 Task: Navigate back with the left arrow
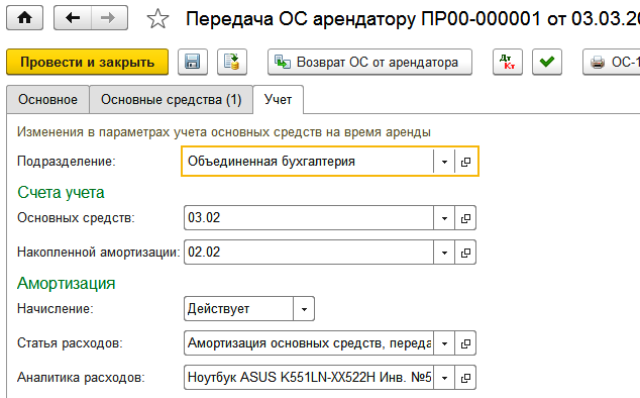[x=73, y=18]
